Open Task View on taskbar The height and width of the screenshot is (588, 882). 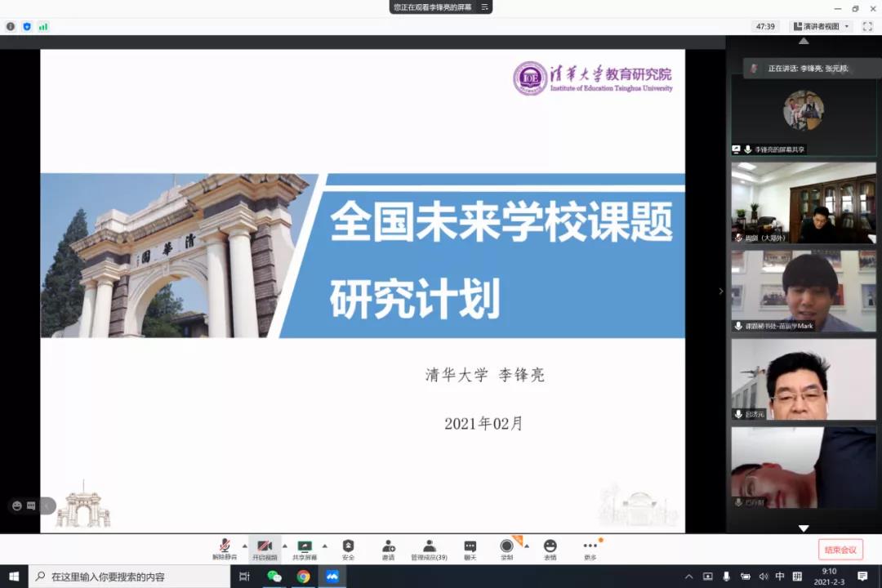(x=244, y=577)
